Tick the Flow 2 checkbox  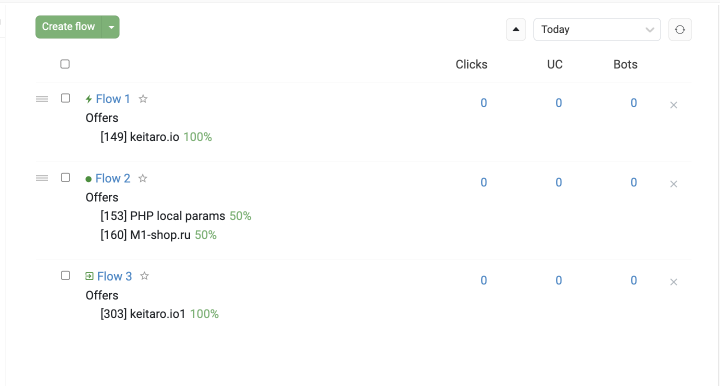(x=65, y=178)
